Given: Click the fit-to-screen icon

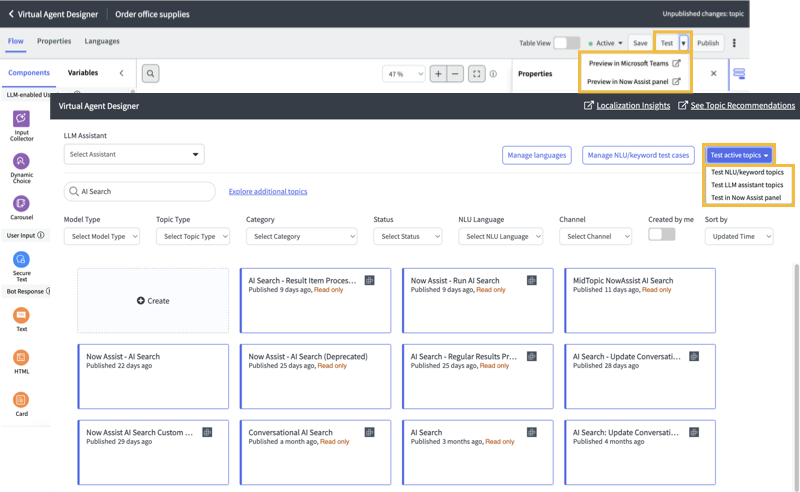Looking at the screenshot, I should (477, 74).
